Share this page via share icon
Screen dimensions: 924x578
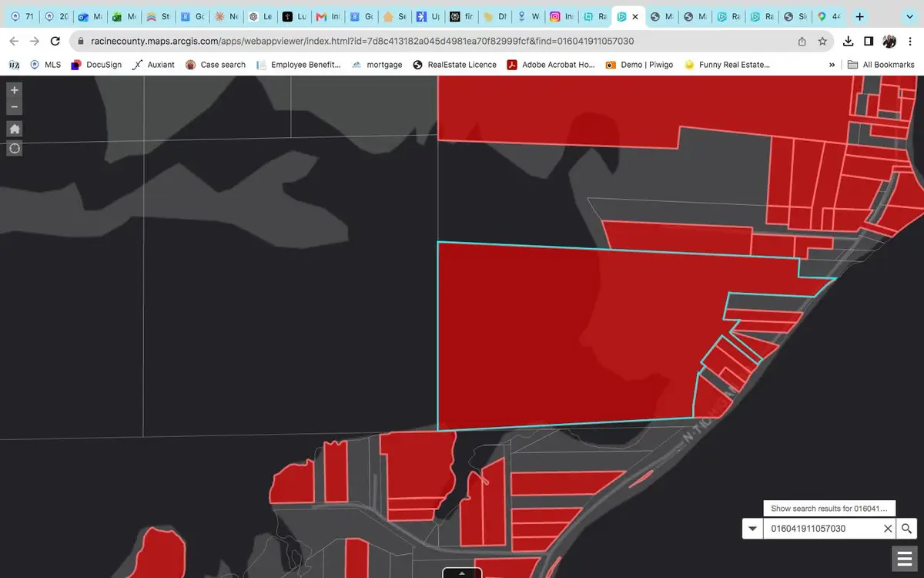tap(802, 41)
